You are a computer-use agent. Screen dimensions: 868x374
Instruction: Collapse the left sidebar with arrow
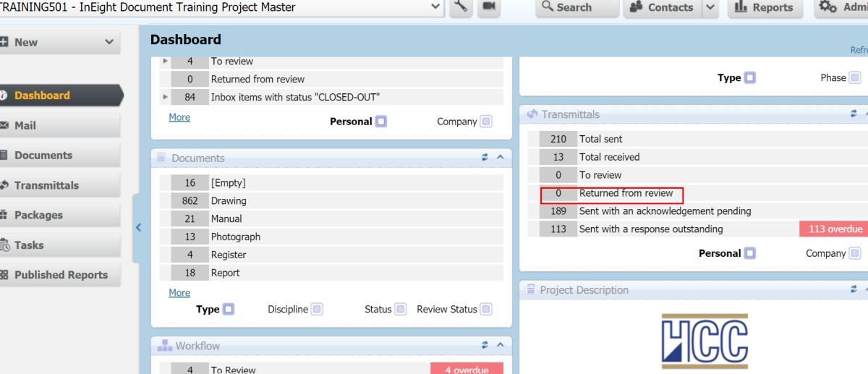tap(138, 227)
